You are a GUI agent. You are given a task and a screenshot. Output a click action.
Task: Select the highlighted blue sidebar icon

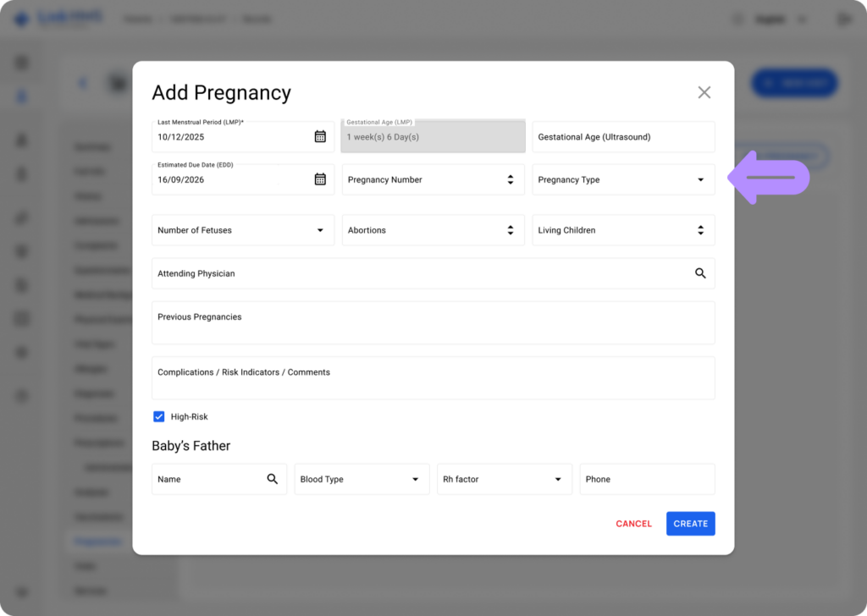pos(23,96)
